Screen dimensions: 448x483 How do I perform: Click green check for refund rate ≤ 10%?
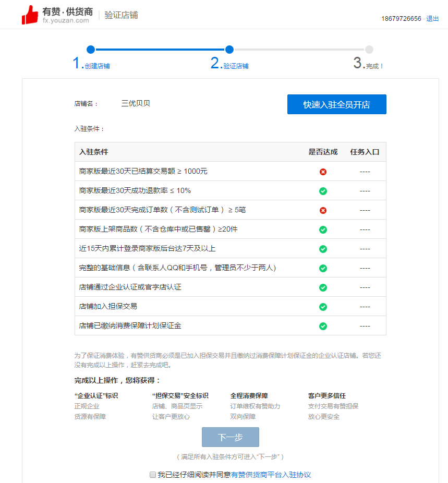323,191
